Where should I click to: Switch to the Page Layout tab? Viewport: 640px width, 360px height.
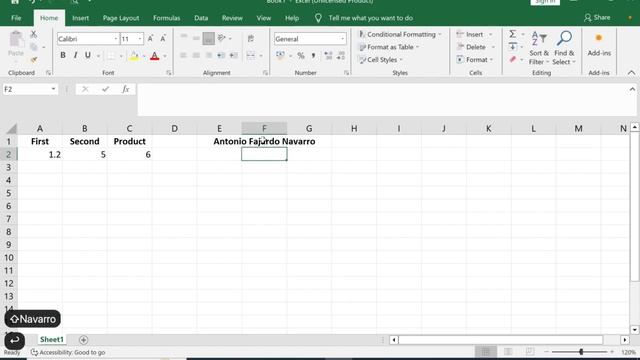[x=121, y=18]
